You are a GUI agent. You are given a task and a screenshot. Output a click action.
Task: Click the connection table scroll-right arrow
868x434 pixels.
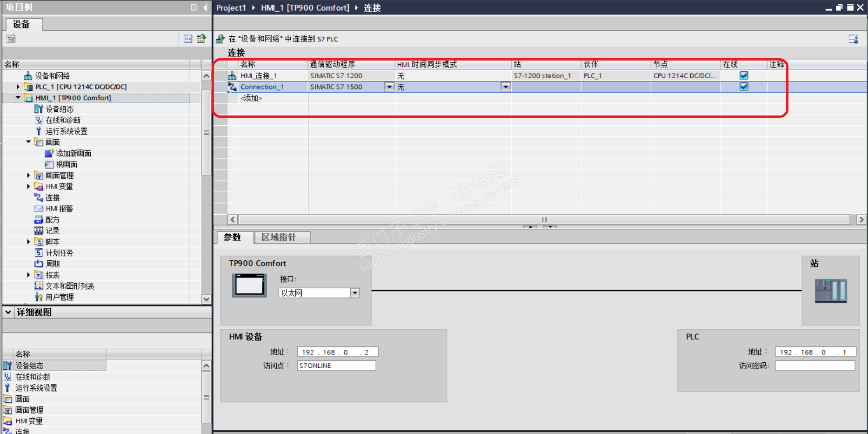coord(861,219)
